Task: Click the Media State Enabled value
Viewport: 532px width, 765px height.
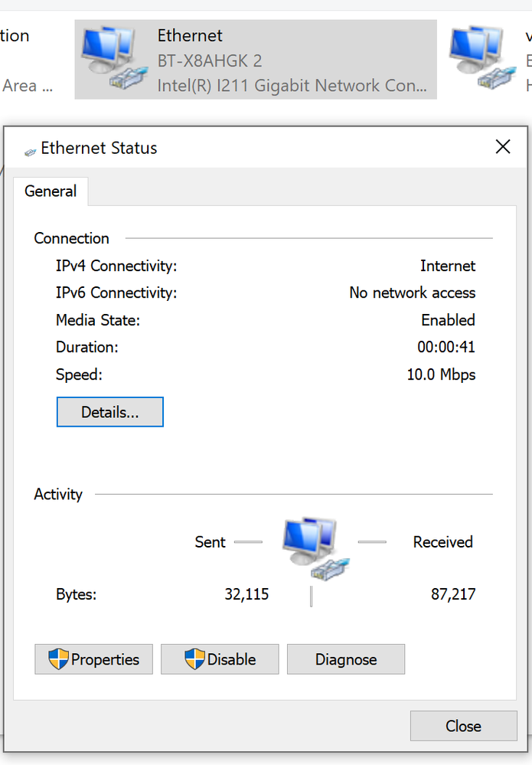Action: tap(448, 320)
